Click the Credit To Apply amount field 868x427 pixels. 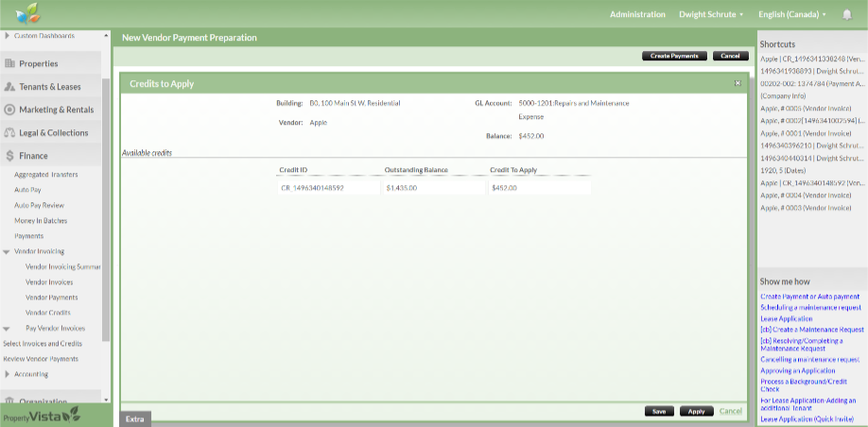pyautogui.click(x=539, y=188)
